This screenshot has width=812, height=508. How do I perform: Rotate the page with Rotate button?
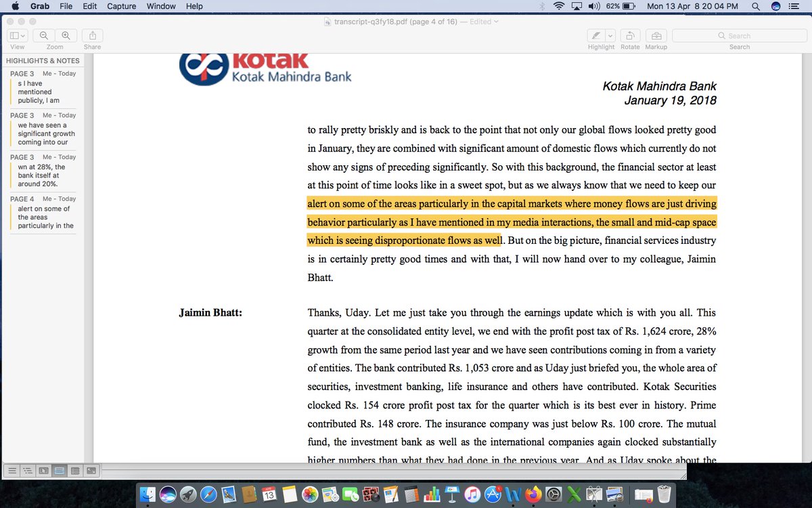[630, 35]
